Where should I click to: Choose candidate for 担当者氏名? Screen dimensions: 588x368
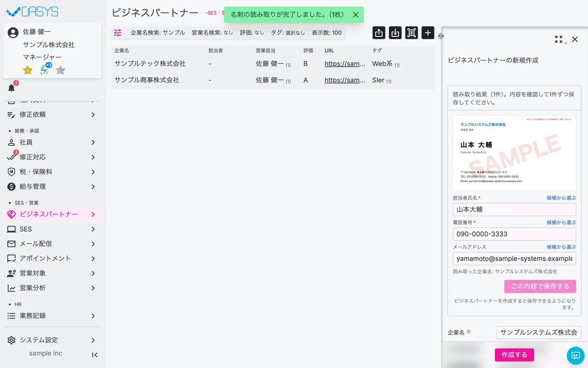point(561,198)
